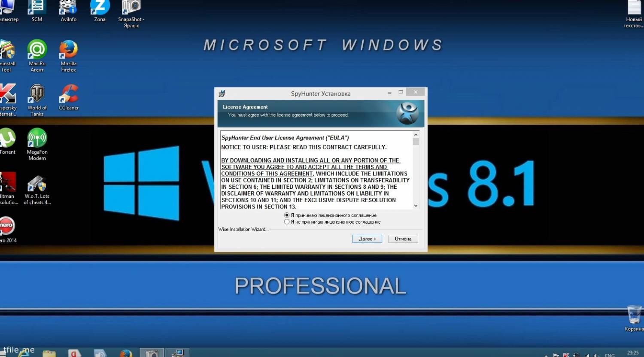644x357 pixels.
Task: Click the EULA scrollbar thumb
Action: tap(416, 142)
